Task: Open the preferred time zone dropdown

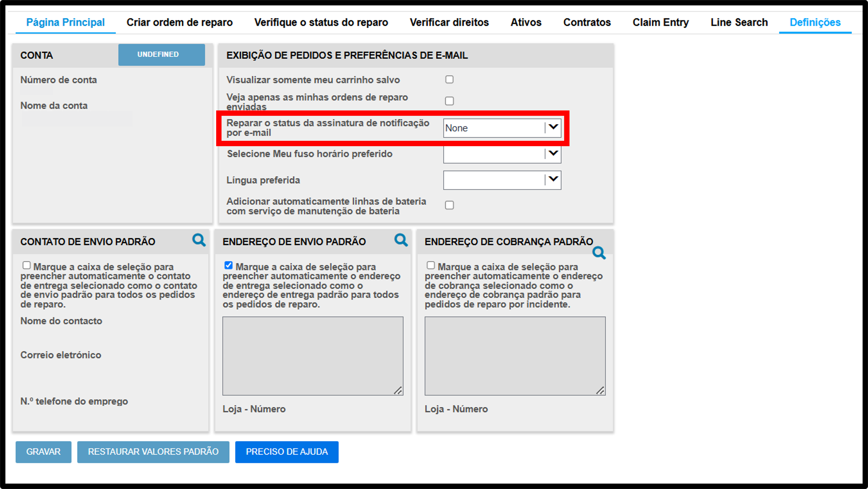Action: point(502,154)
